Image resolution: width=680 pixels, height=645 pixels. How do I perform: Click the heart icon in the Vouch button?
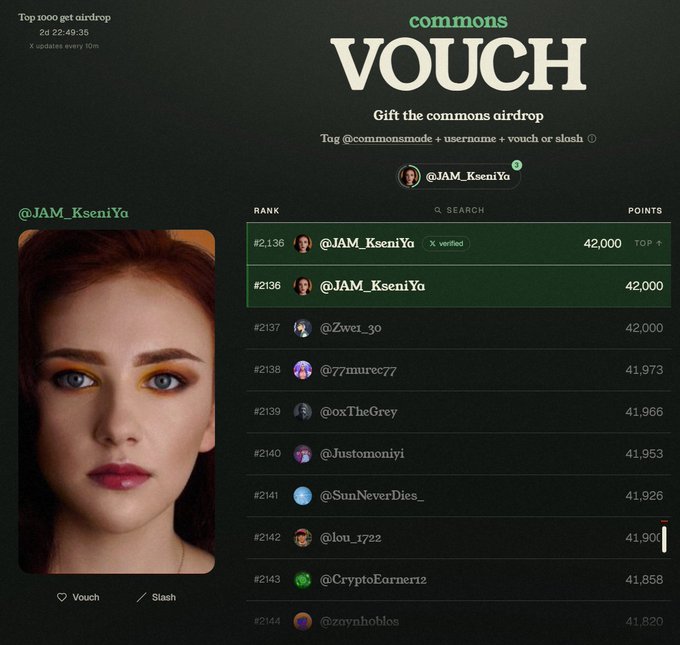[x=62, y=597]
